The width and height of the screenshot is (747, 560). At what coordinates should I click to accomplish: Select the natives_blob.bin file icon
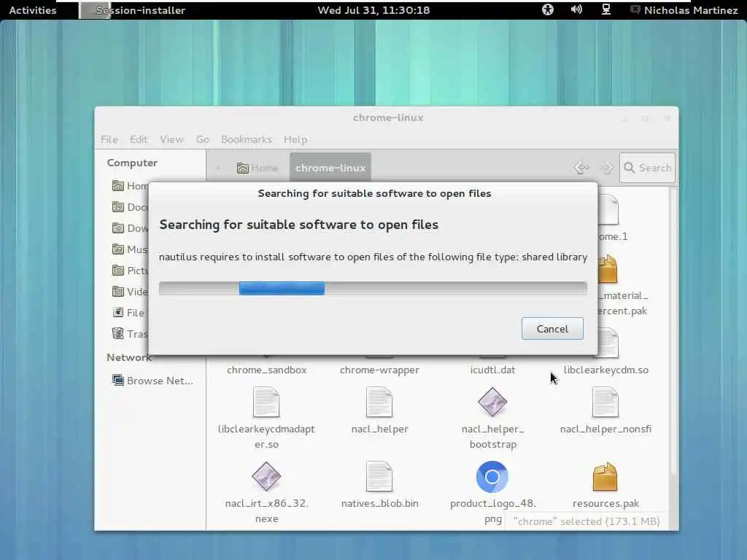(x=379, y=477)
